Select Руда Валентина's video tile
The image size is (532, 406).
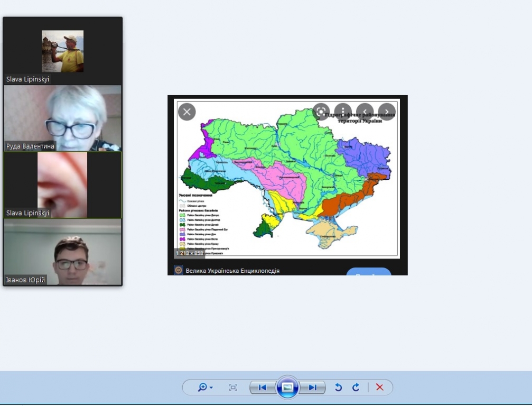point(63,118)
